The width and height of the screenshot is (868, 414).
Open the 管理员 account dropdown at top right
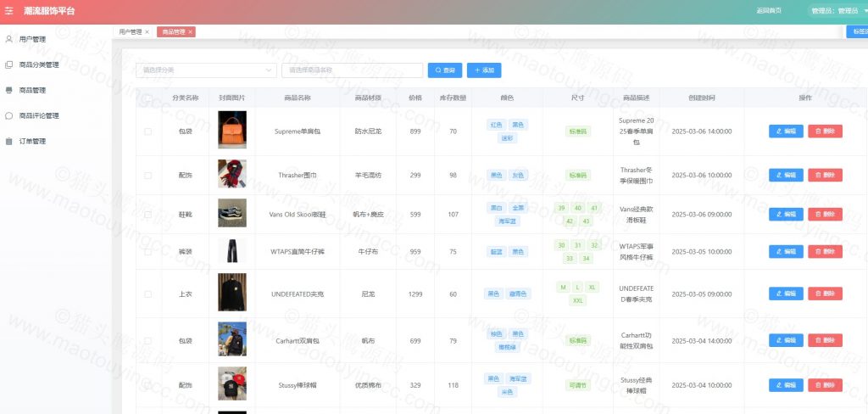[x=838, y=10]
